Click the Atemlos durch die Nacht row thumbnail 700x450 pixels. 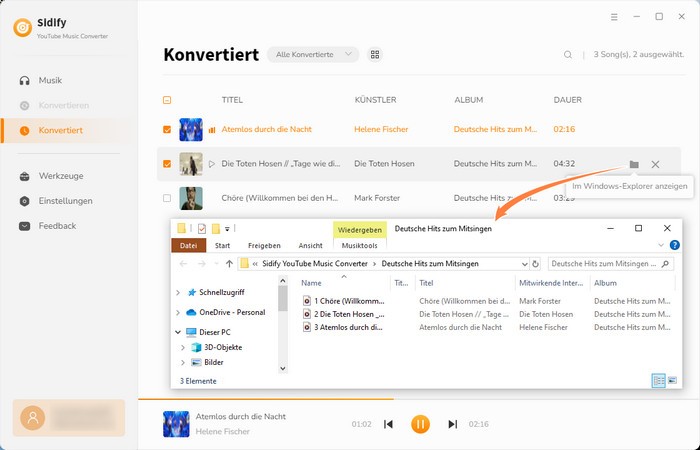coord(191,129)
